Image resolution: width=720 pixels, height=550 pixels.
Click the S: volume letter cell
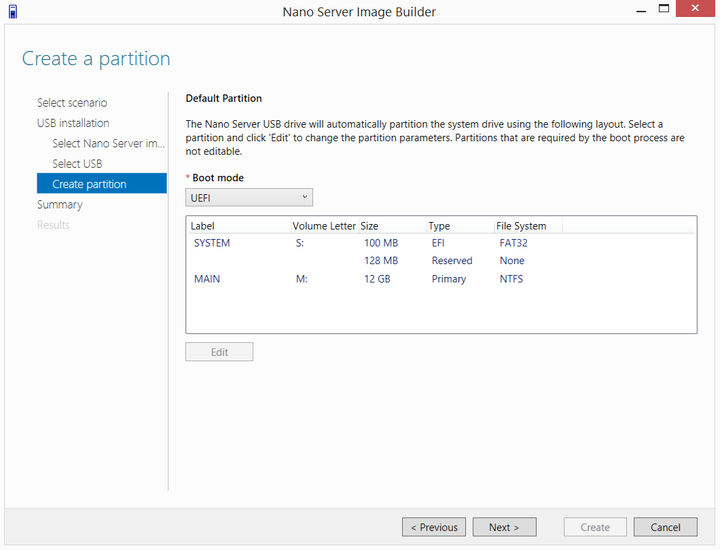pyautogui.click(x=300, y=243)
